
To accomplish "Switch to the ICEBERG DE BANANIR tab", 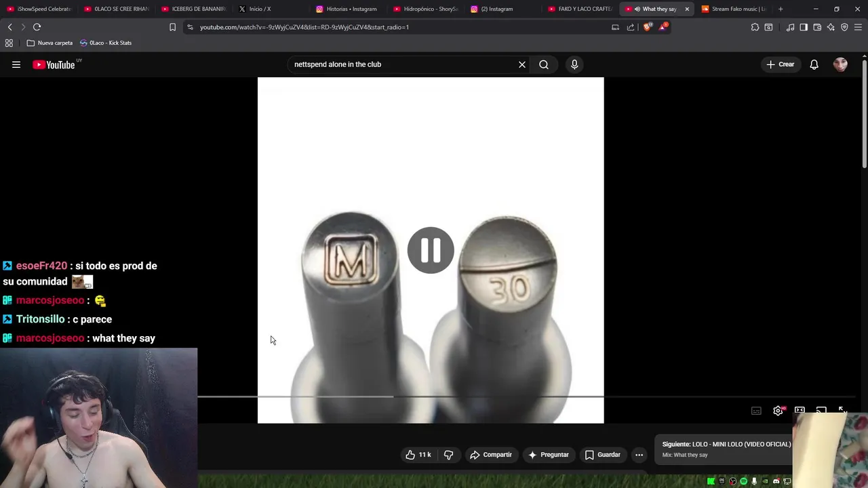I will coord(194,9).
